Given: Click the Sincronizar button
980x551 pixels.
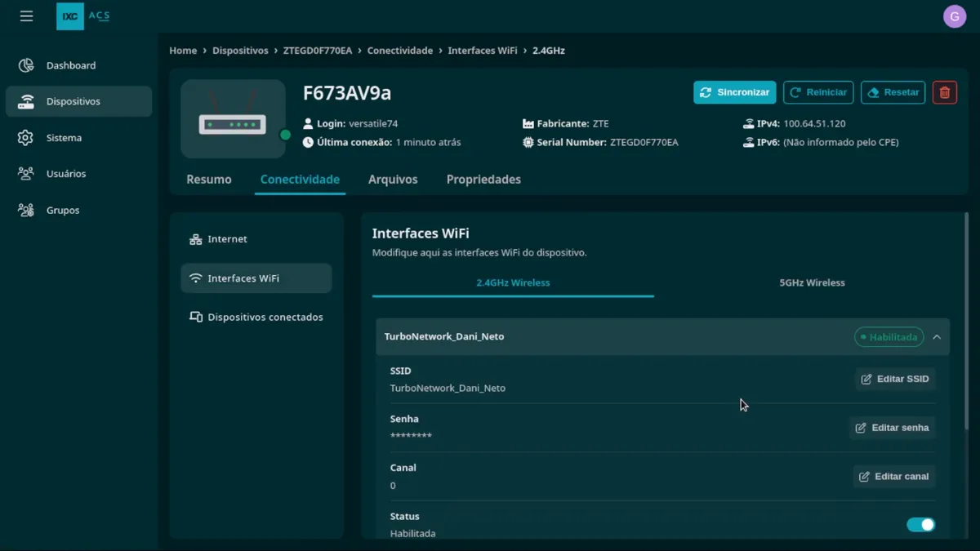Looking at the screenshot, I should coord(735,92).
